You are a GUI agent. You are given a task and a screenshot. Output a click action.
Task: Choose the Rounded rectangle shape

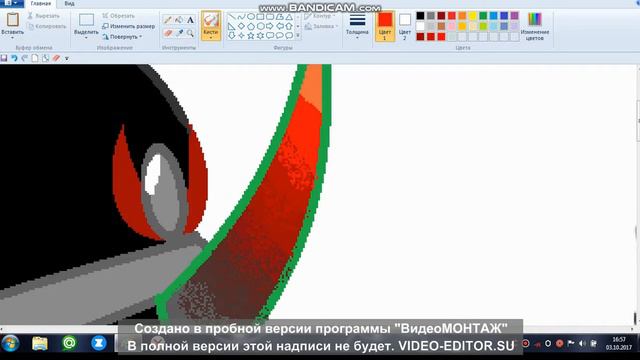point(270,17)
